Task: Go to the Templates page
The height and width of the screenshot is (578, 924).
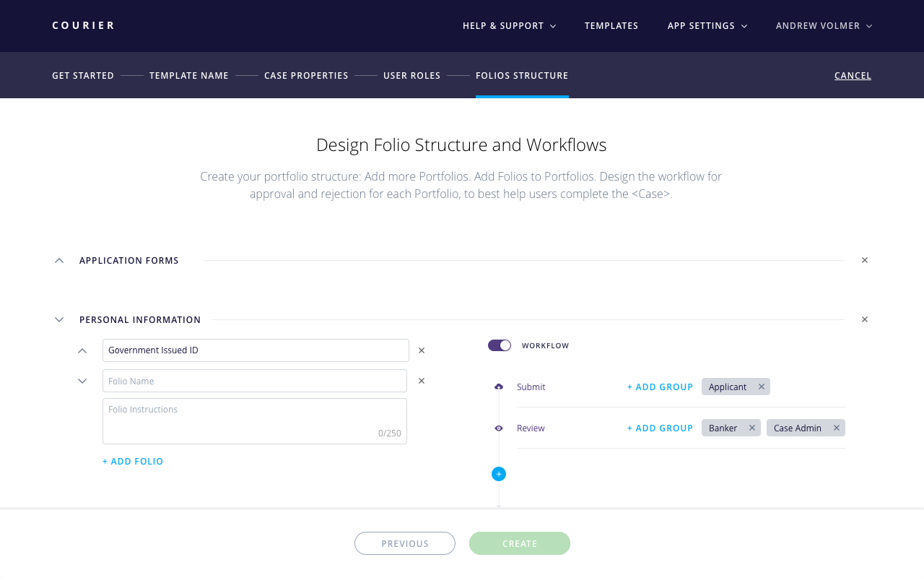Action: (x=611, y=26)
